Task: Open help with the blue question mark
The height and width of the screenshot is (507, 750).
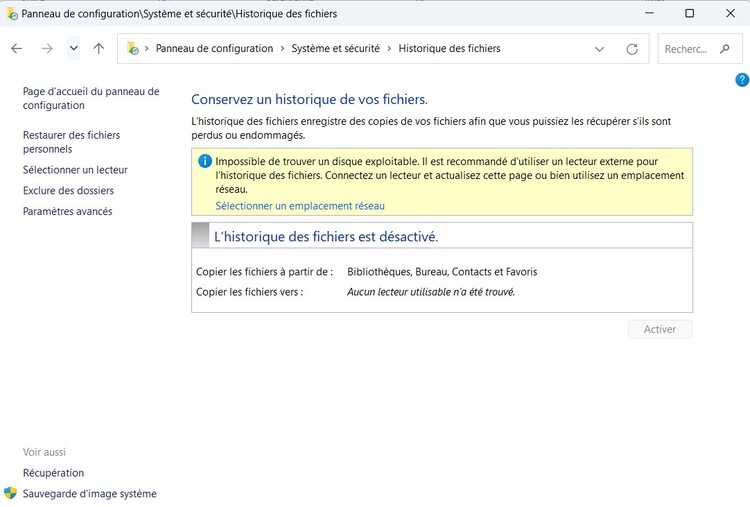Action: 742,80
